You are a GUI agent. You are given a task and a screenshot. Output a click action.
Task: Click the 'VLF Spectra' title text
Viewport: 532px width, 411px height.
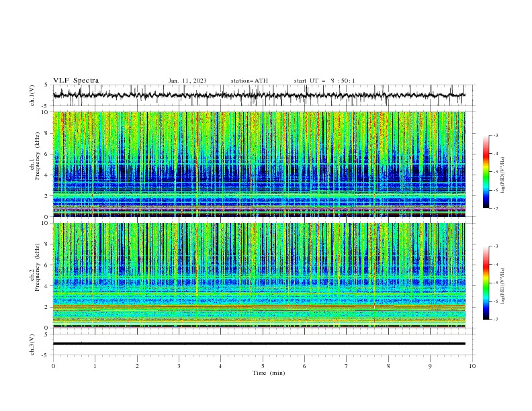point(76,81)
